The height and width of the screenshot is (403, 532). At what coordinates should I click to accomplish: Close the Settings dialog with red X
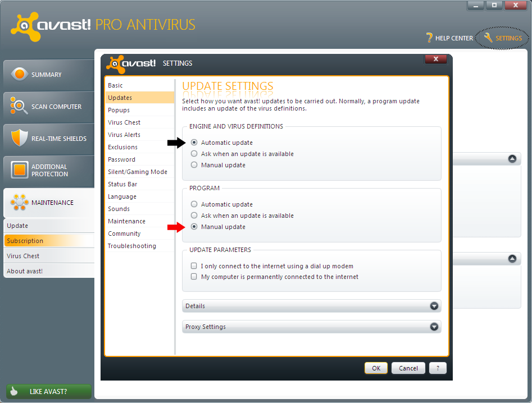(x=435, y=59)
